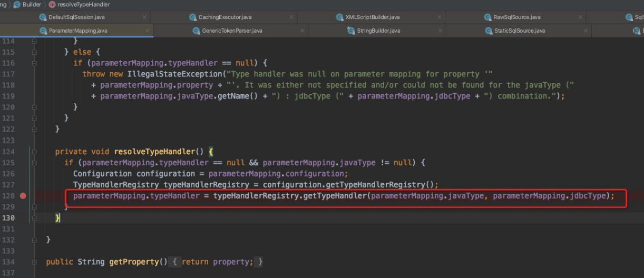Close the StringBuilder.java tab

441,31
